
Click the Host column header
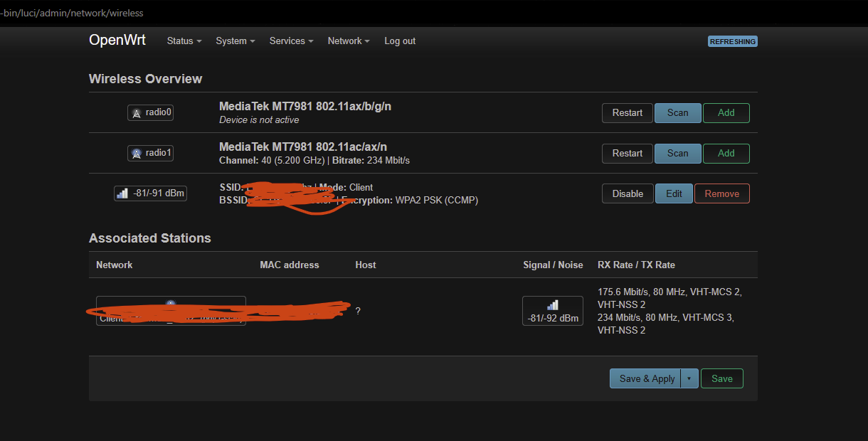(366, 265)
